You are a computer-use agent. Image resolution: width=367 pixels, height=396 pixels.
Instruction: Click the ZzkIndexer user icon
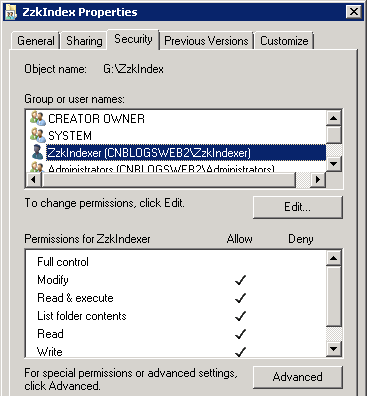click(x=38, y=152)
